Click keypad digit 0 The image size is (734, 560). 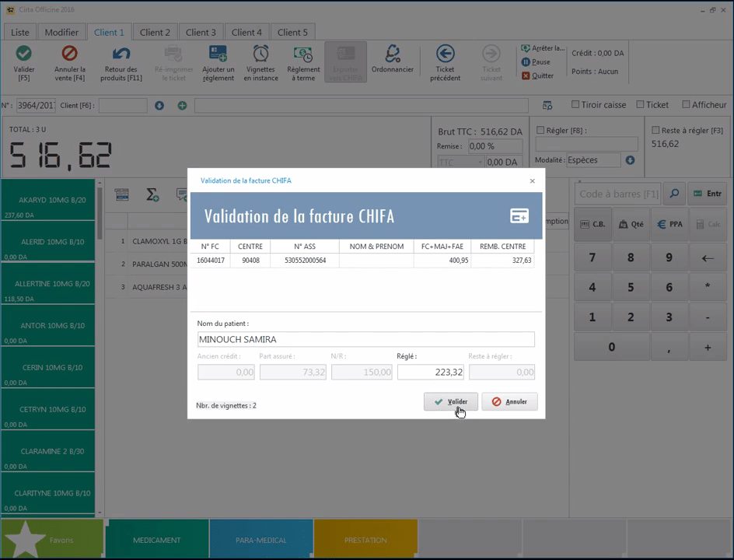(612, 348)
